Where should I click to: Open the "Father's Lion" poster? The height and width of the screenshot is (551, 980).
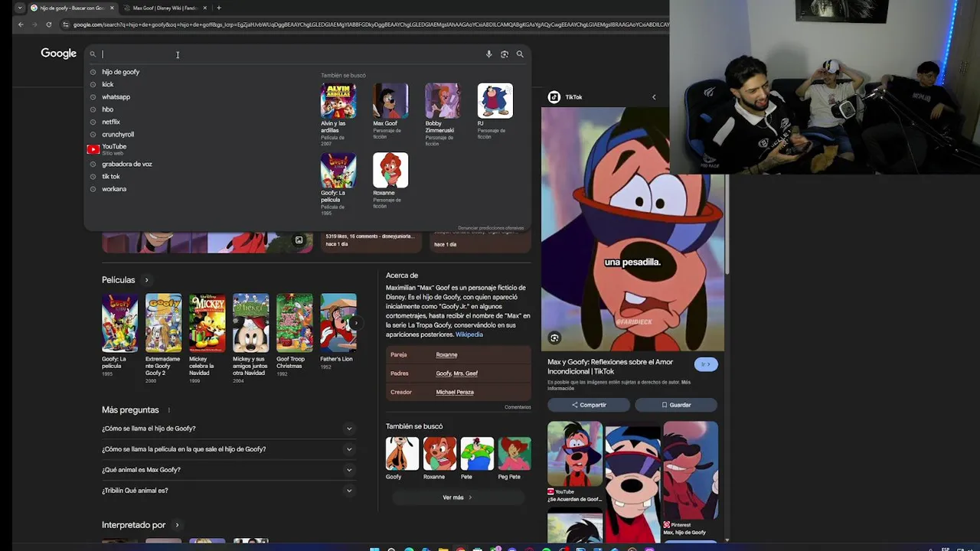tap(338, 323)
